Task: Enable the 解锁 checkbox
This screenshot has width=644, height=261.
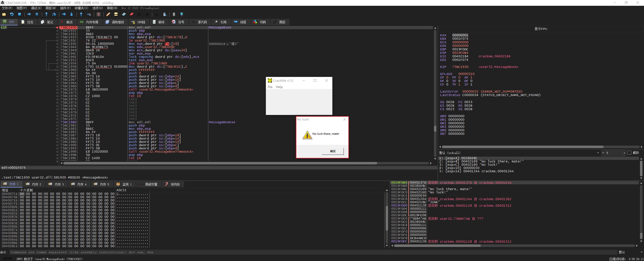Action: pos(629,153)
